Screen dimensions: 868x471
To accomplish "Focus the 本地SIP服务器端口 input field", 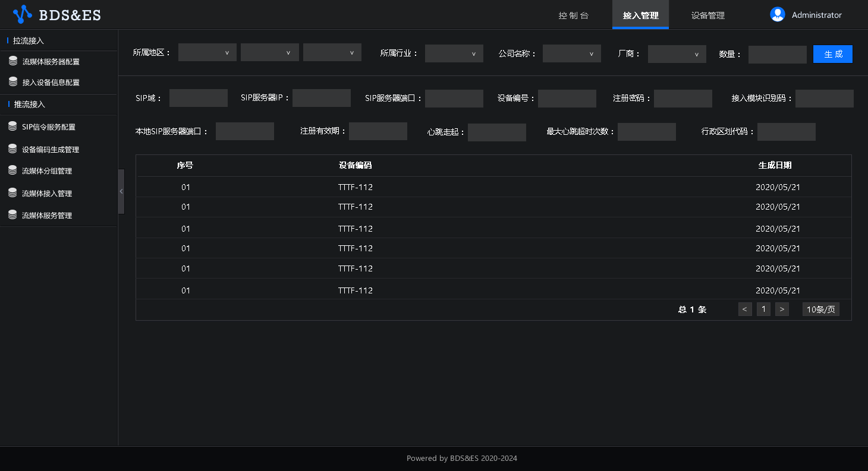I will [x=245, y=131].
